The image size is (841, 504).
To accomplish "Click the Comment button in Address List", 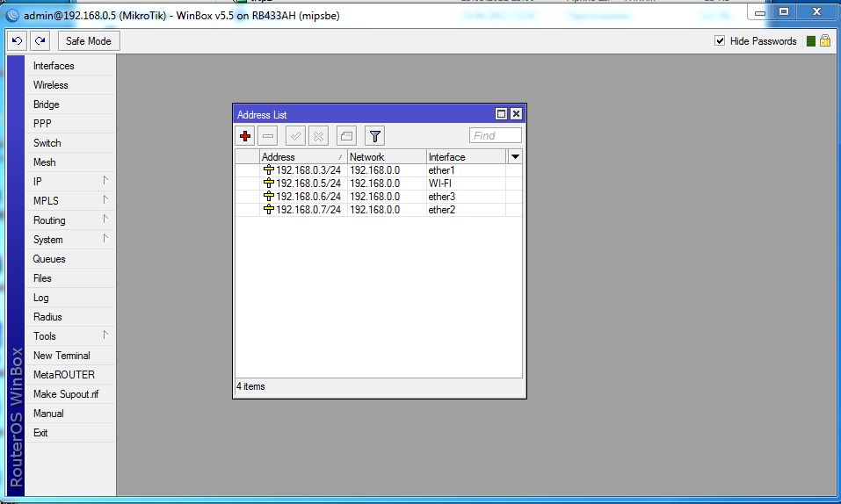I will point(346,136).
